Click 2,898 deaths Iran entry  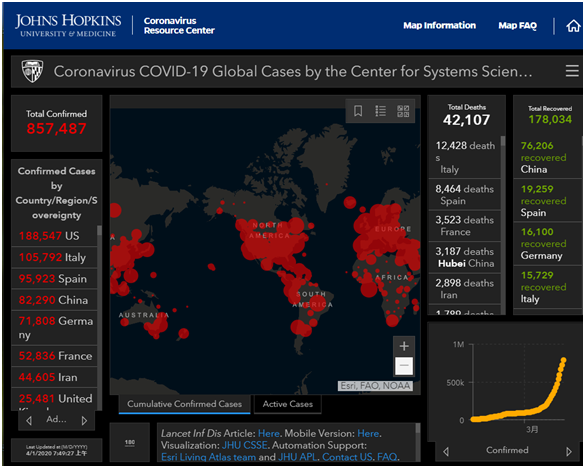(464, 288)
